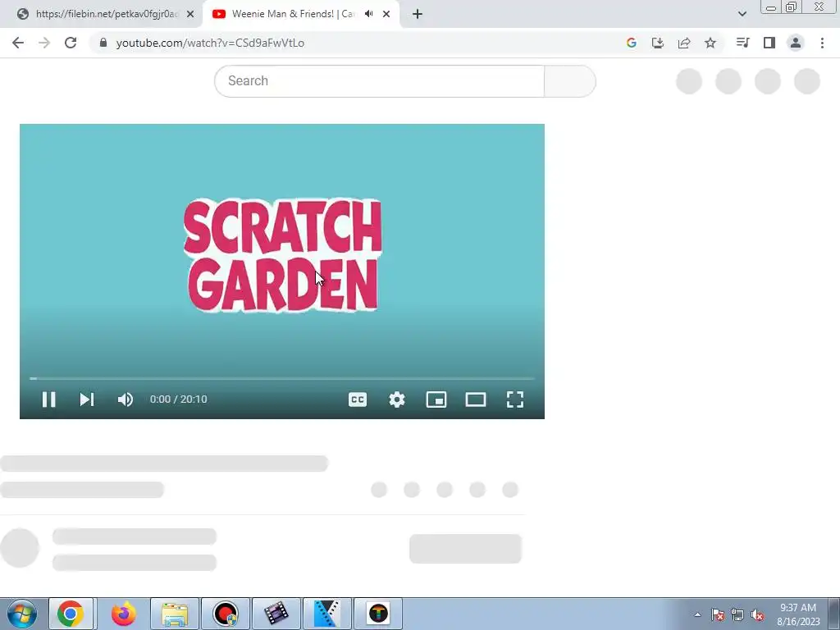The height and width of the screenshot is (630, 840).
Task: Open network status tray icon
Action: coord(737,615)
